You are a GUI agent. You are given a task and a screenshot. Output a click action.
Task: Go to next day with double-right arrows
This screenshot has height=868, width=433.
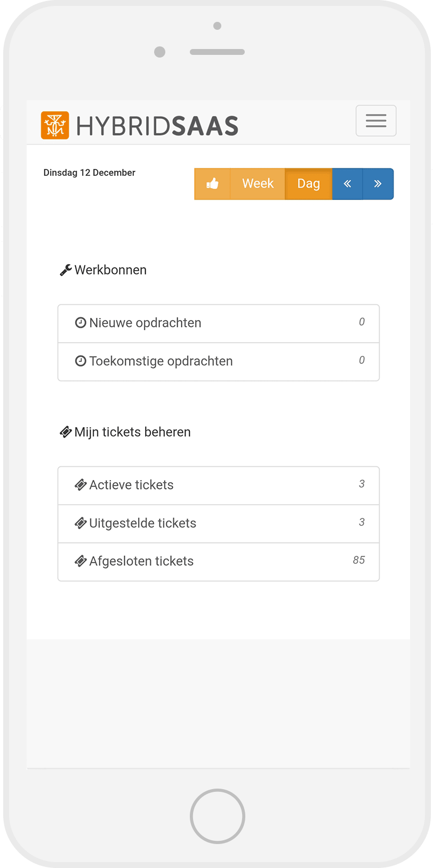378,184
